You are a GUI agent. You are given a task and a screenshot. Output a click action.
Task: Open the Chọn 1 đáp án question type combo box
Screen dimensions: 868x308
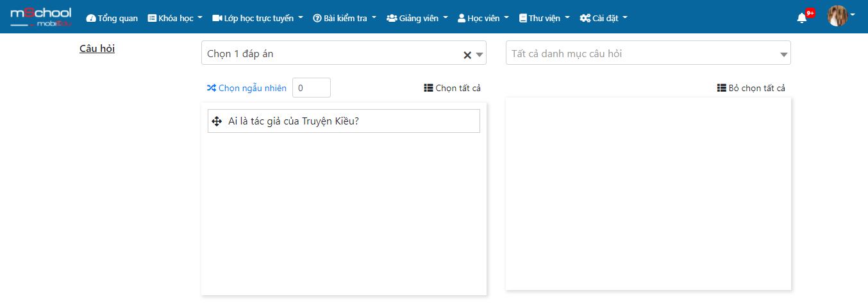[x=344, y=53]
